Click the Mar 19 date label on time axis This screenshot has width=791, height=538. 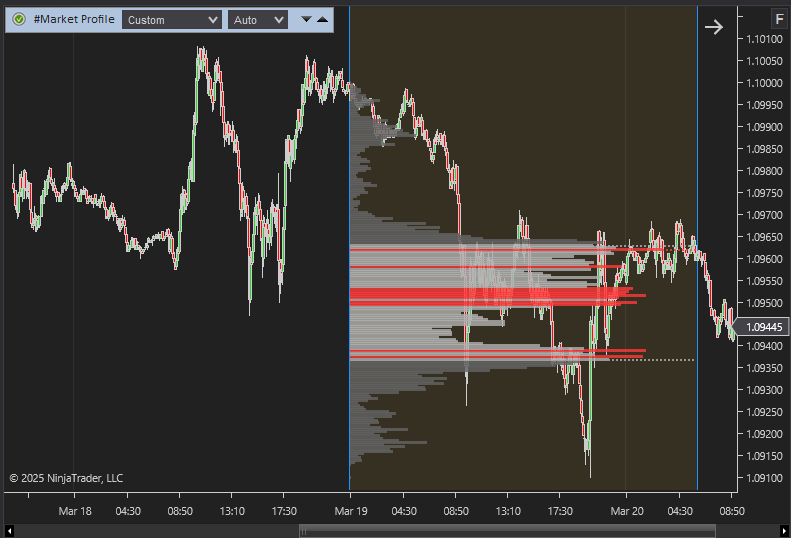click(350, 511)
